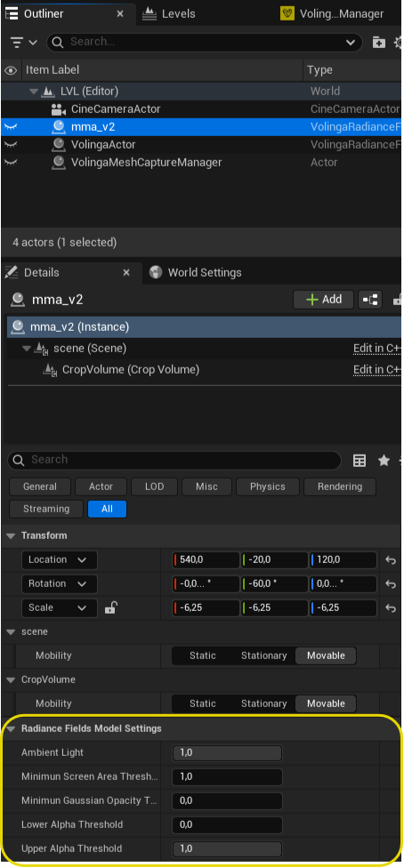Click the add folder icon in Outliner
The image size is (404, 868).
[x=378, y=43]
